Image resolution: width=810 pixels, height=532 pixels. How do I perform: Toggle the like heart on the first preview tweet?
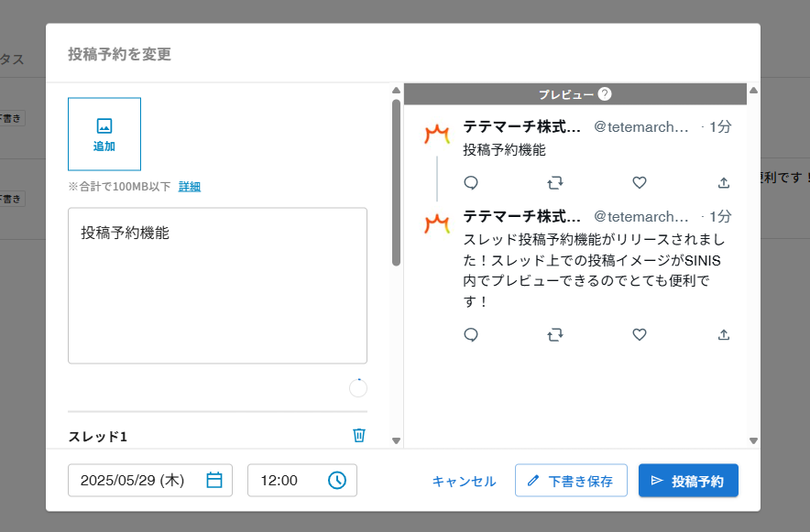(639, 182)
